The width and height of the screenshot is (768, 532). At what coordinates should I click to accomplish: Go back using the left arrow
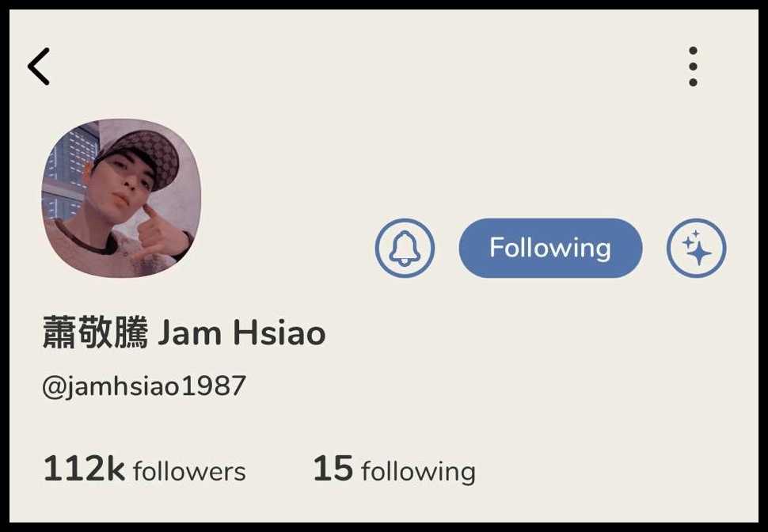pos(39,66)
